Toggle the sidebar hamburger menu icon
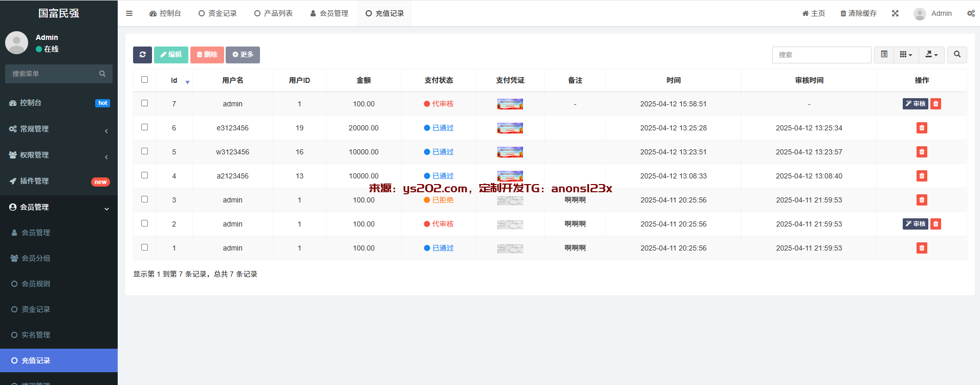980x385 pixels. coord(129,13)
